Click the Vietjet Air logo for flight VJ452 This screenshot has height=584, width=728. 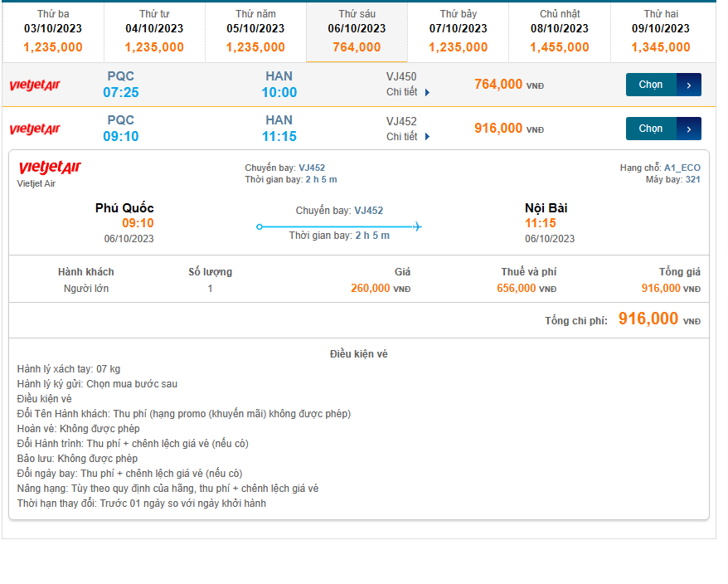pos(35,129)
